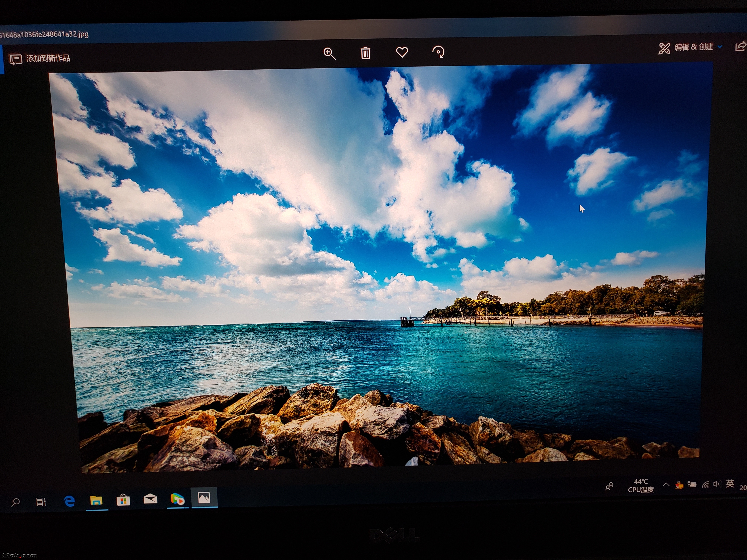This screenshot has height=560, width=747.
Task: Open Mail app from taskbar
Action: coord(150,499)
